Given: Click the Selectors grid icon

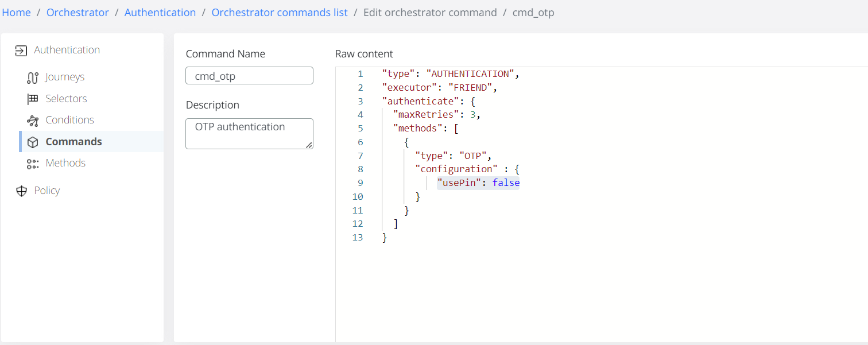Looking at the screenshot, I should (34, 98).
